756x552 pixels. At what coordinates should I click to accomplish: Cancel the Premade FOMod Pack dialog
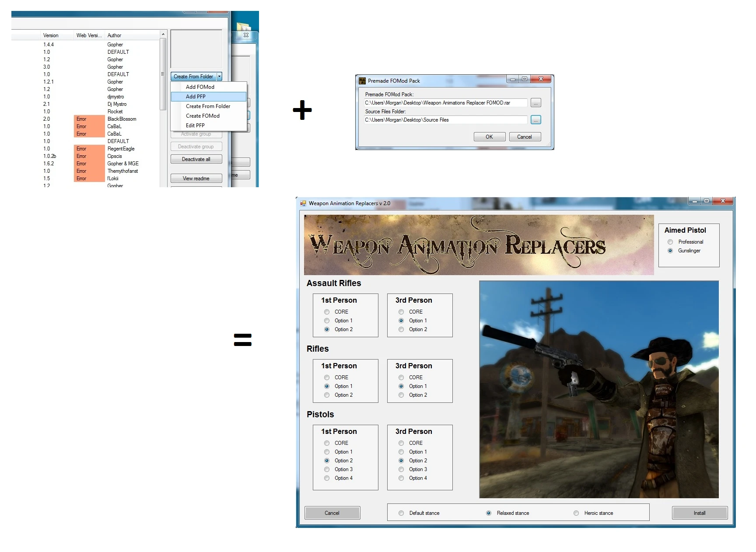pyautogui.click(x=525, y=137)
